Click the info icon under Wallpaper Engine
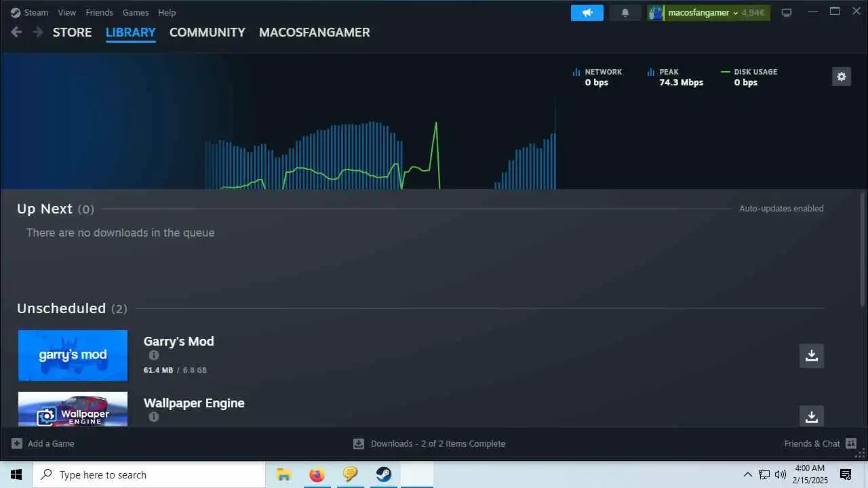Viewport: 868px width, 488px height. [154, 417]
